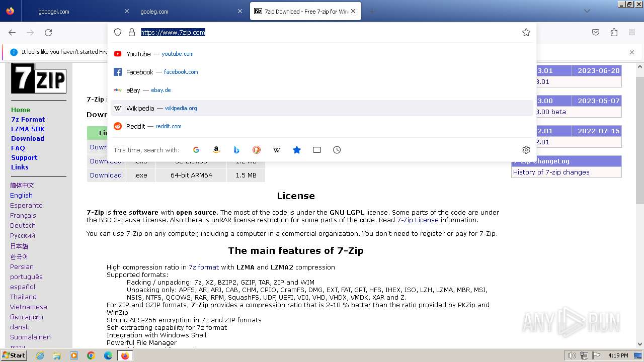This screenshot has width=644, height=362.
Task: Search this time with Bing icon
Action: tap(236, 150)
